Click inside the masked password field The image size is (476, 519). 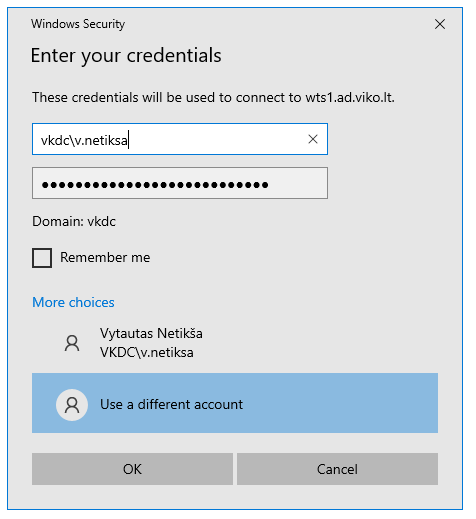[x=180, y=183]
